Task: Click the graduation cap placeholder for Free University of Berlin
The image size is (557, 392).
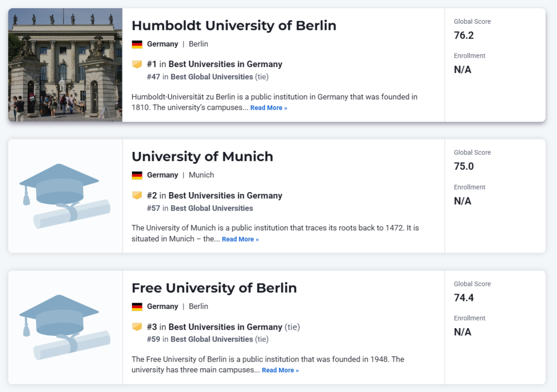Action: 64,327
